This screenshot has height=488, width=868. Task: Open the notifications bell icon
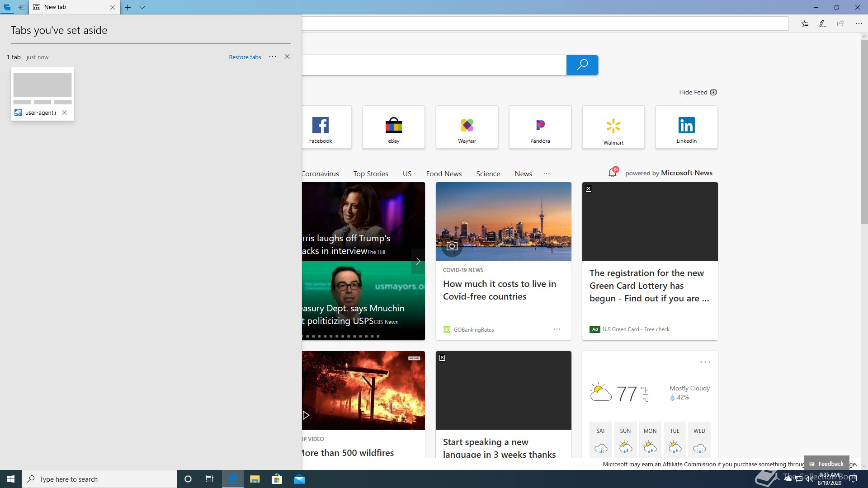(x=613, y=172)
